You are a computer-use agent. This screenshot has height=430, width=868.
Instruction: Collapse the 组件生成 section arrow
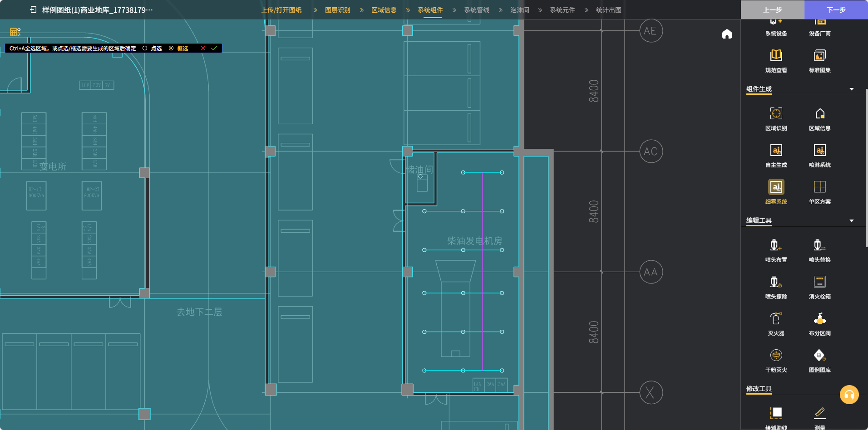click(x=851, y=89)
